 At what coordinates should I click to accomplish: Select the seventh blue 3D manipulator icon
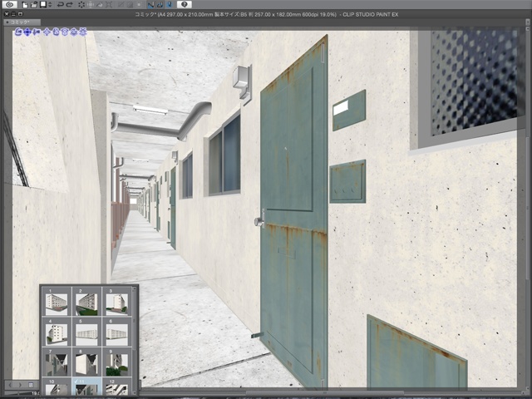coord(74,32)
